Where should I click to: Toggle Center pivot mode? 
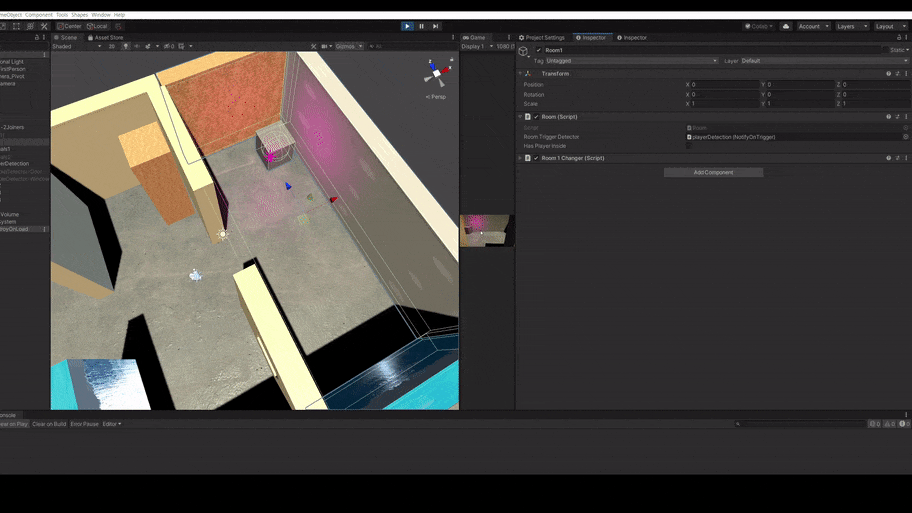pyautogui.click(x=69, y=26)
